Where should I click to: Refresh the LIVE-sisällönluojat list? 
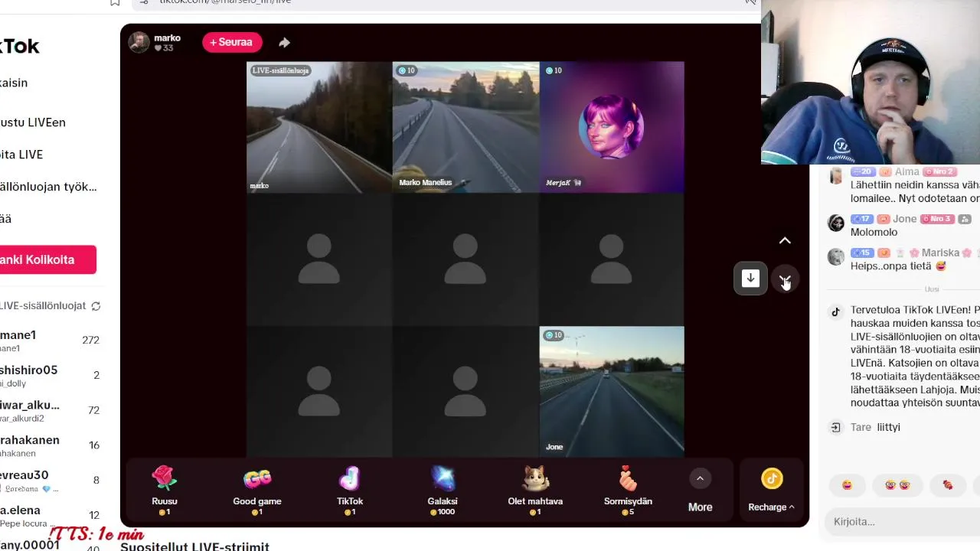tap(96, 306)
